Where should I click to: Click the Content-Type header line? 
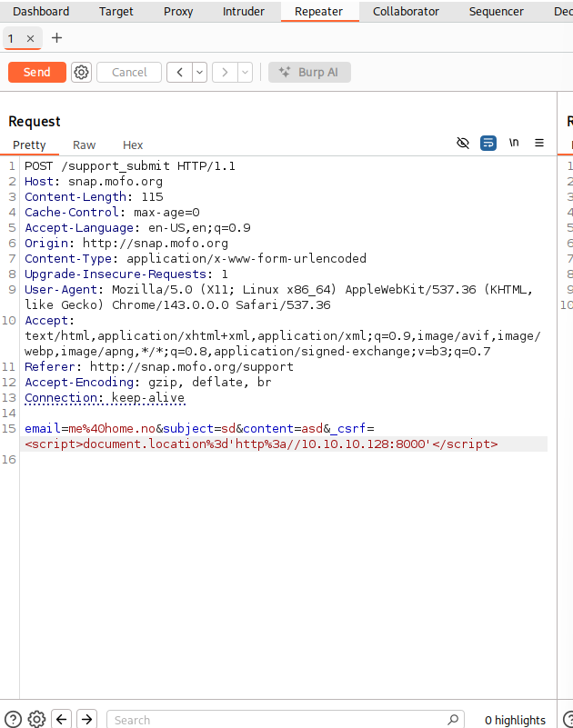coord(196,258)
